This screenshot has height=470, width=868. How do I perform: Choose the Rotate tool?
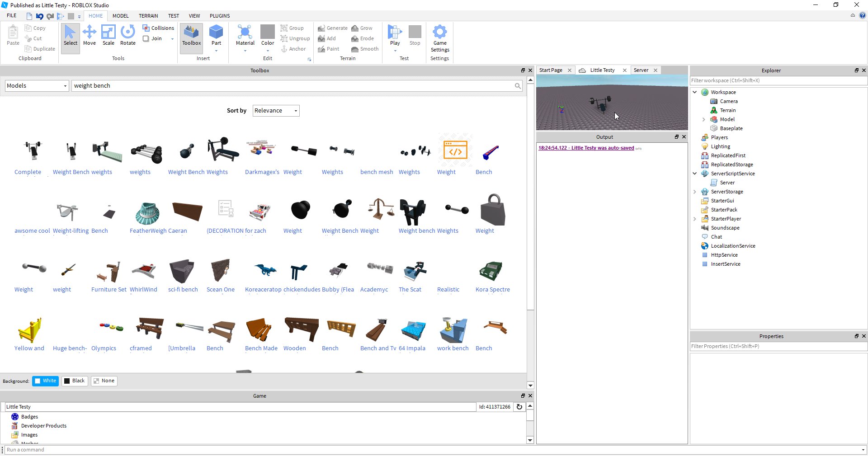[128, 36]
